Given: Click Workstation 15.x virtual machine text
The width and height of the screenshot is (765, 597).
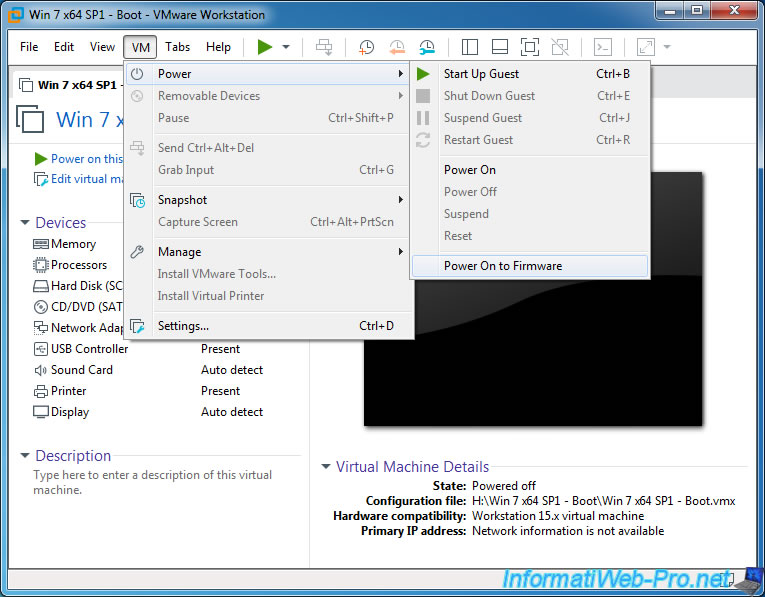Looking at the screenshot, I should [x=558, y=516].
